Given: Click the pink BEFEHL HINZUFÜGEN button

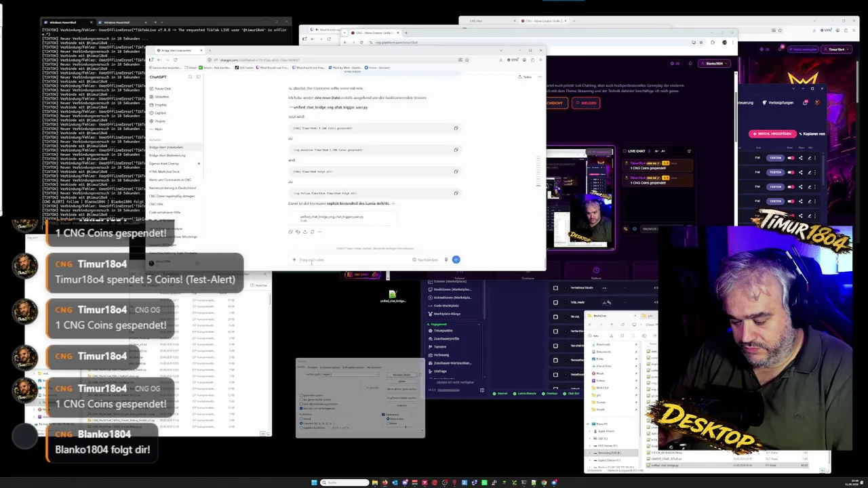Looking at the screenshot, I should coord(773,134).
